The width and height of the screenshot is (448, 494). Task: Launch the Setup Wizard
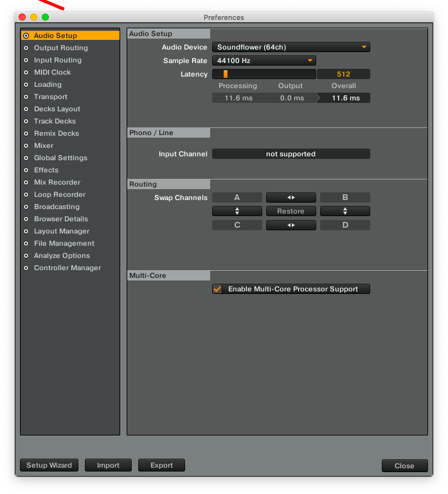[49, 465]
